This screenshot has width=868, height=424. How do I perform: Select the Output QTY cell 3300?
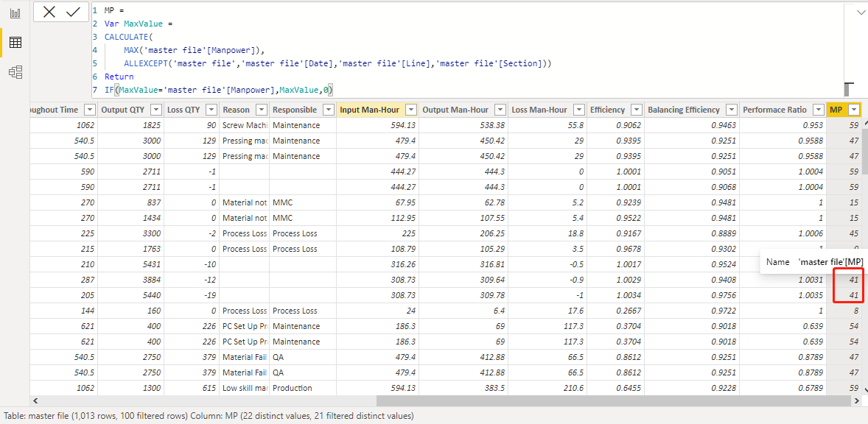tap(130, 233)
